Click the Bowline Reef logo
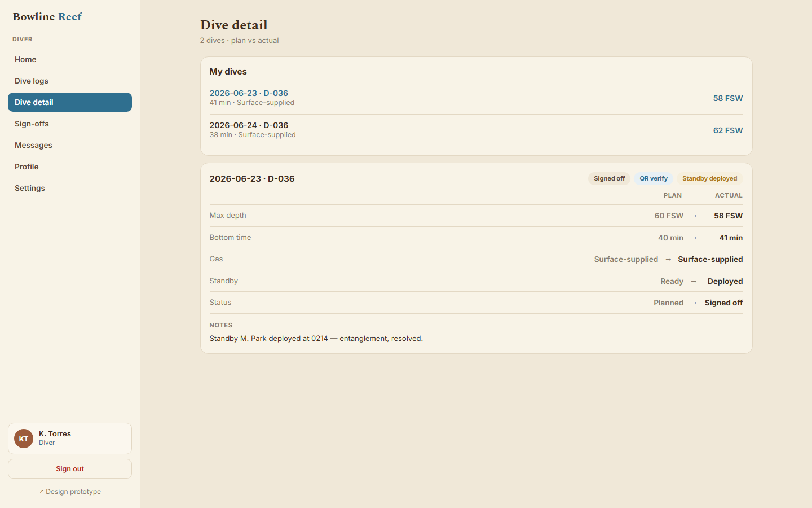The height and width of the screenshot is (508, 812). pos(47,17)
